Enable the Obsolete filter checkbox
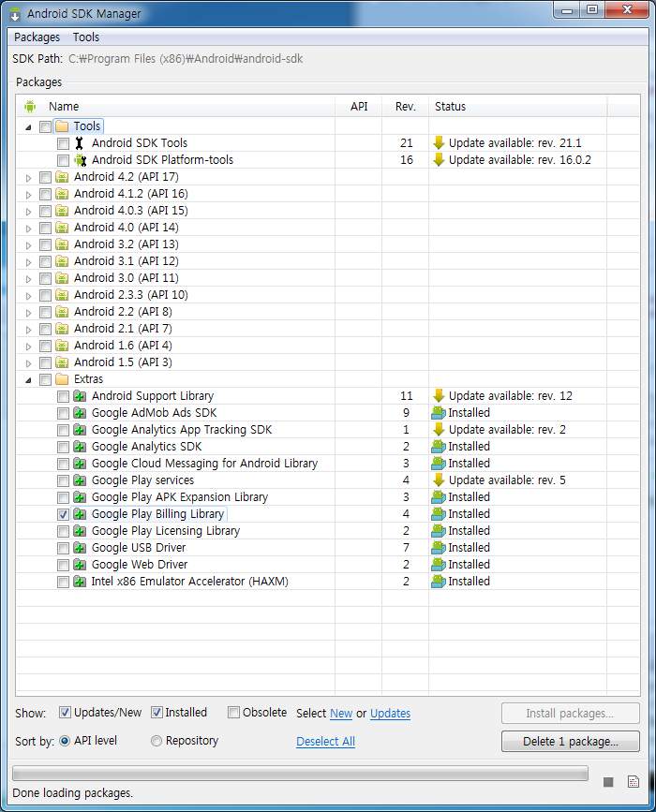 point(234,713)
